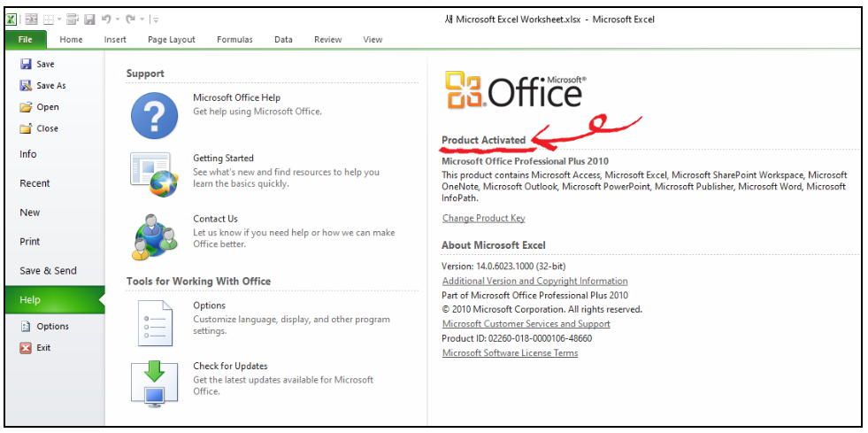Click the Options document icon under Tools

155,323
